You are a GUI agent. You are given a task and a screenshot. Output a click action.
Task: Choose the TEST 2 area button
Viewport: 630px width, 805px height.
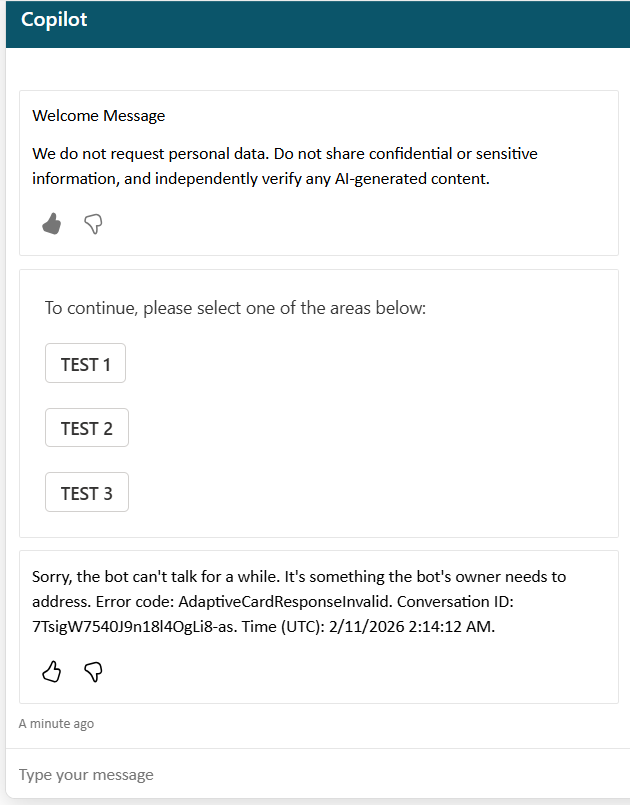click(87, 428)
